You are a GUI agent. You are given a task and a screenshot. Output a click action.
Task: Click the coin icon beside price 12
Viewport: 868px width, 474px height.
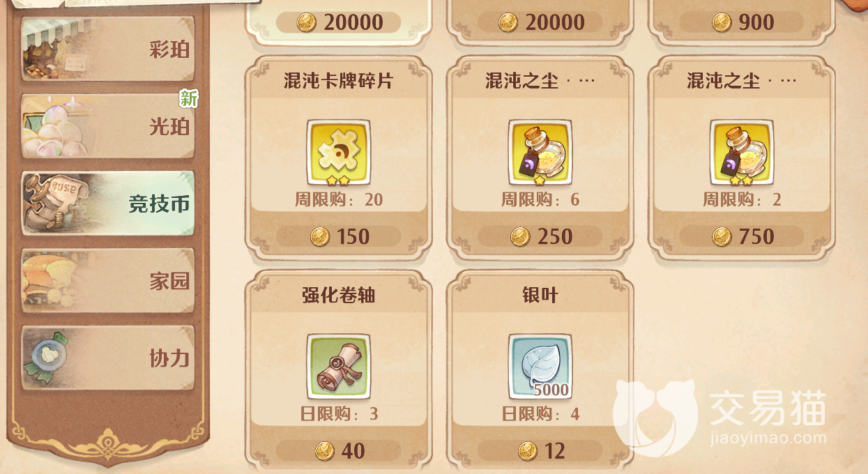pyautogui.click(x=528, y=451)
